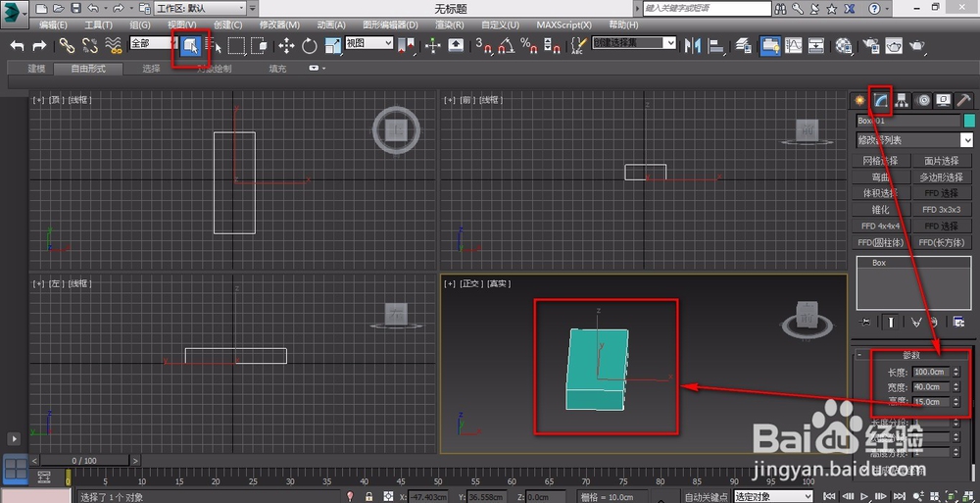Open the reference coordinate system dropdown 视图

tap(369, 43)
